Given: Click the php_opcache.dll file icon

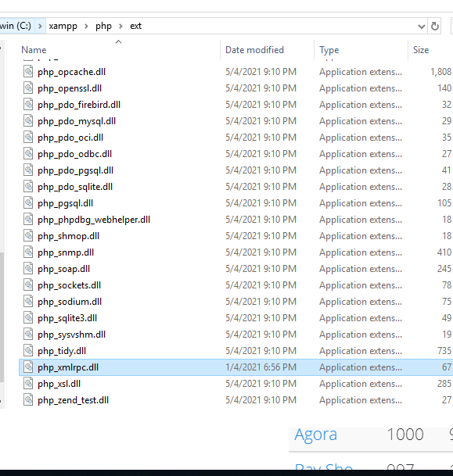Looking at the screenshot, I should 28,72.
